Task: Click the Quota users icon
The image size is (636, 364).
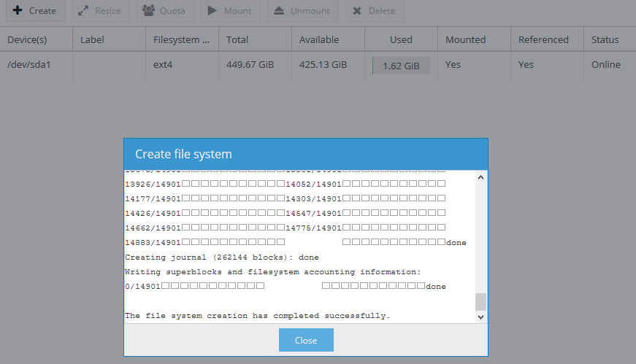Action: click(x=148, y=11)
